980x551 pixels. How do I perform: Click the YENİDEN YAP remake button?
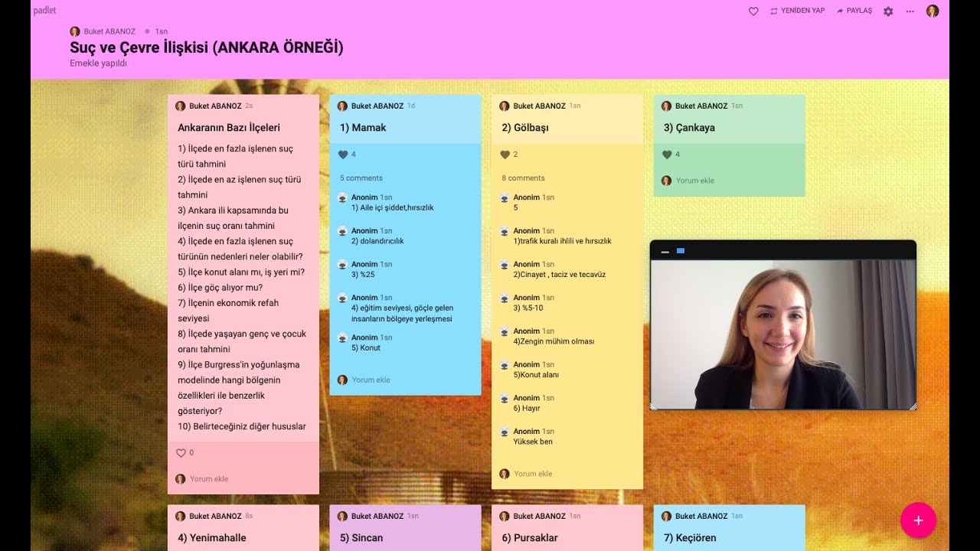pos(797,11)
